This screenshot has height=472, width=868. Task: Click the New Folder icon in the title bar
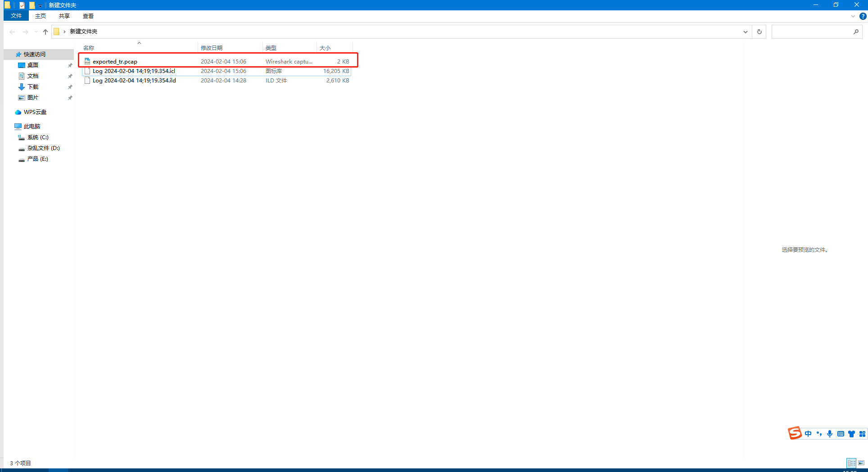pyautogui.click(x=32, y=5)
